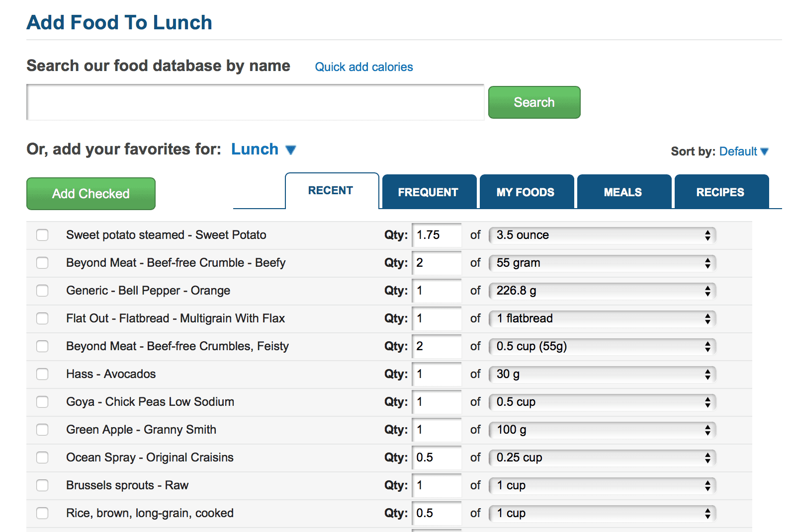794x532 pixels.
Task: Focus the food database search field
Action: 256,102
